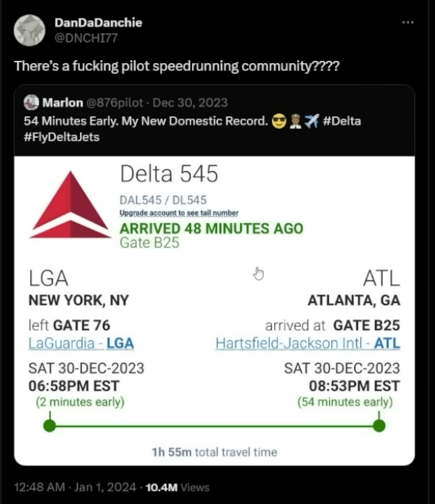
Task: Open the @DNCHI77 handle
Action: click(86, 38)
